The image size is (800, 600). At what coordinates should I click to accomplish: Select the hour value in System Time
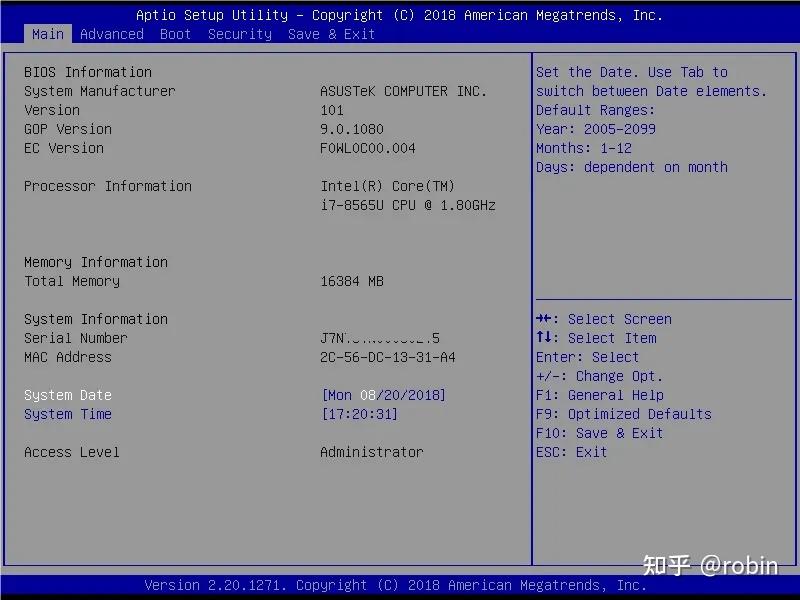click(336, 414)
